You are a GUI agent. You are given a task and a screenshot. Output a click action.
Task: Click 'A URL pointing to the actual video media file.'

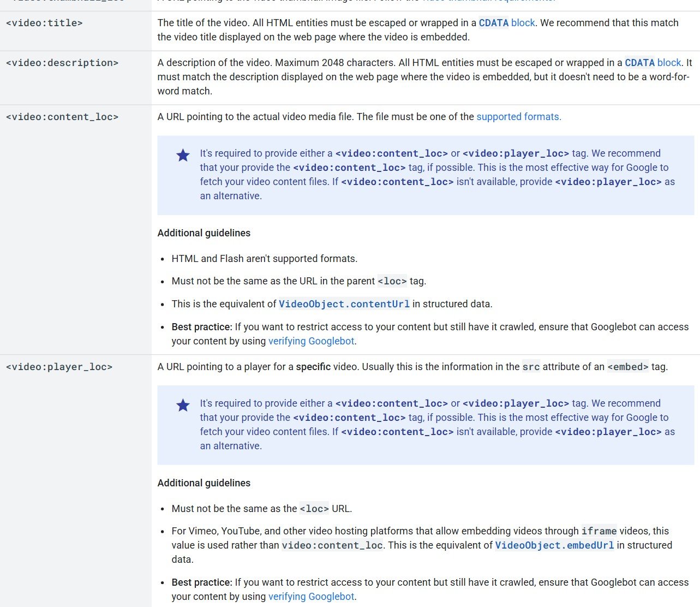click(x=256, y=117)
